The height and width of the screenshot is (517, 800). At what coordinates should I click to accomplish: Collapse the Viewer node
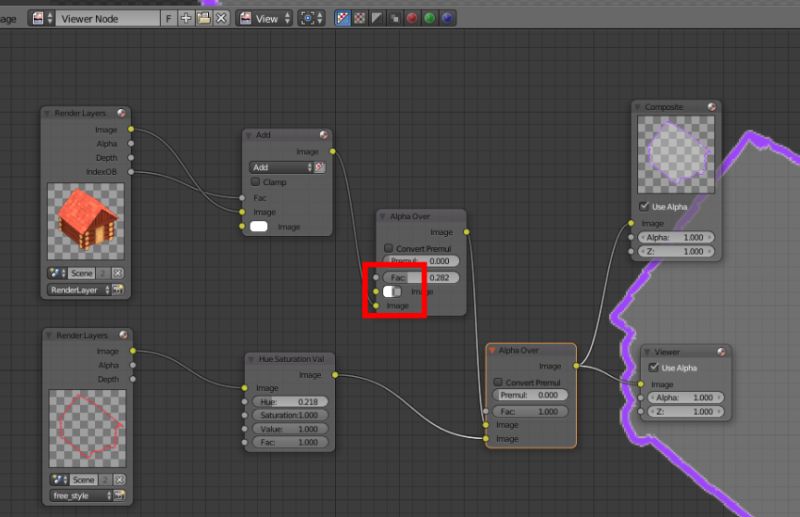(647, 352)
